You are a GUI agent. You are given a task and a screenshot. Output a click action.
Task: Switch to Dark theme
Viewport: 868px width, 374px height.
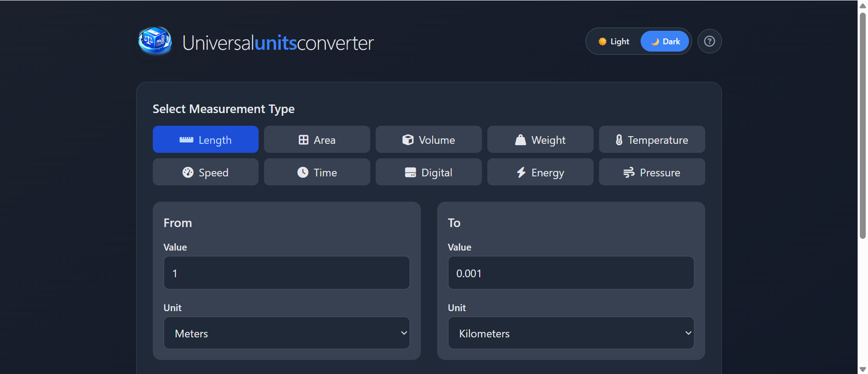click(x=665, y=42)
